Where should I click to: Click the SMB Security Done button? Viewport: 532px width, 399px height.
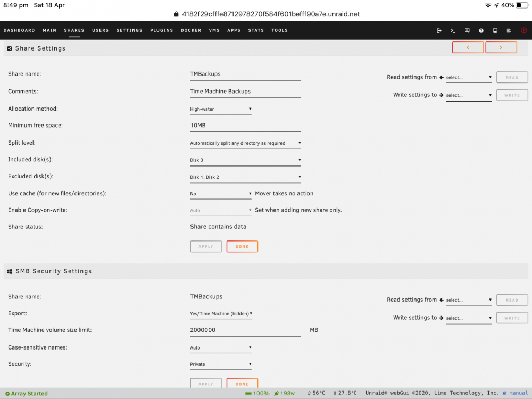point(242,384)
